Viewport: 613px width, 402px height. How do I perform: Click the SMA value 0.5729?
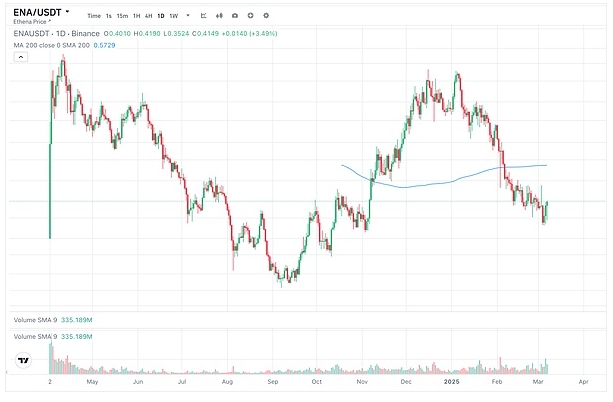click(104, 45)
